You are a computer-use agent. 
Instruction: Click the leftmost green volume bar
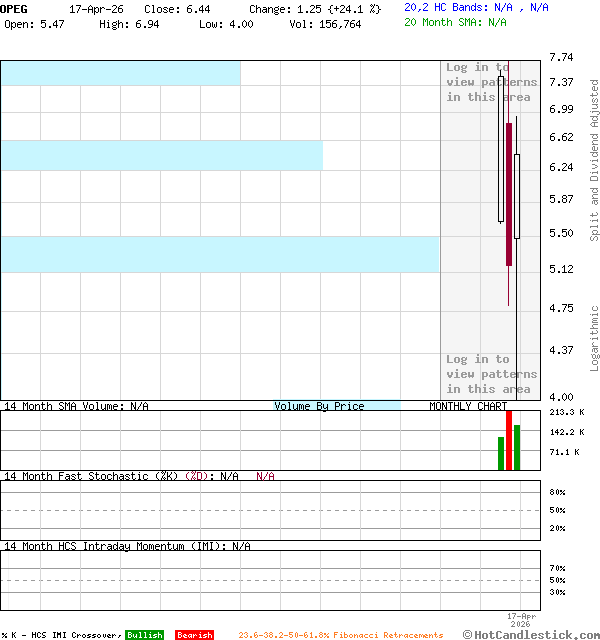501,453
